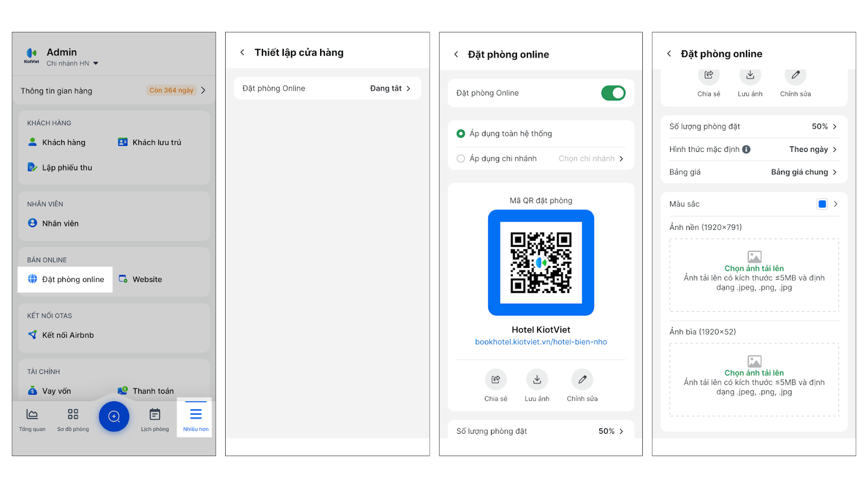868x488 pixels.
Task: Switch to the Nhiều hơn tab
Action: click(x=195, y=418)
